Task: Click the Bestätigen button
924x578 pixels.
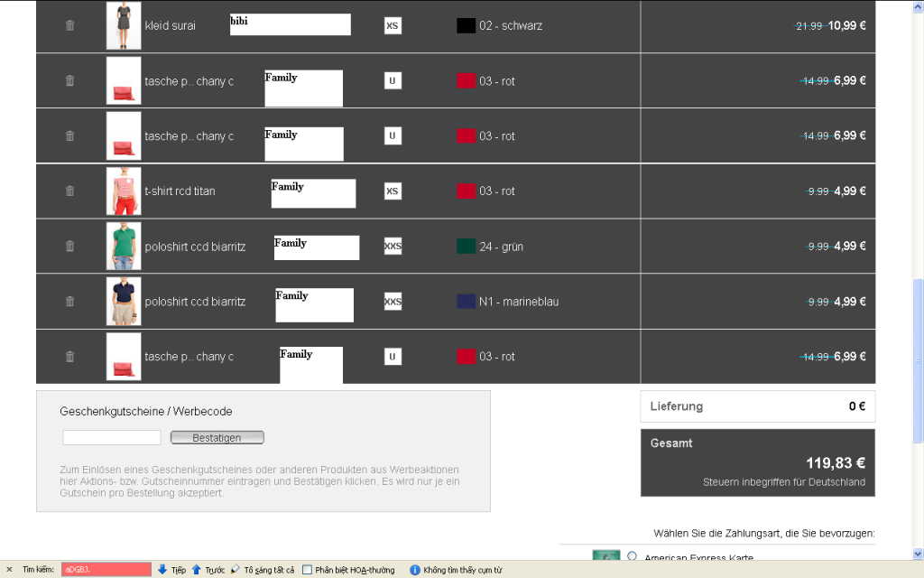Action: (x=217, y=438)
